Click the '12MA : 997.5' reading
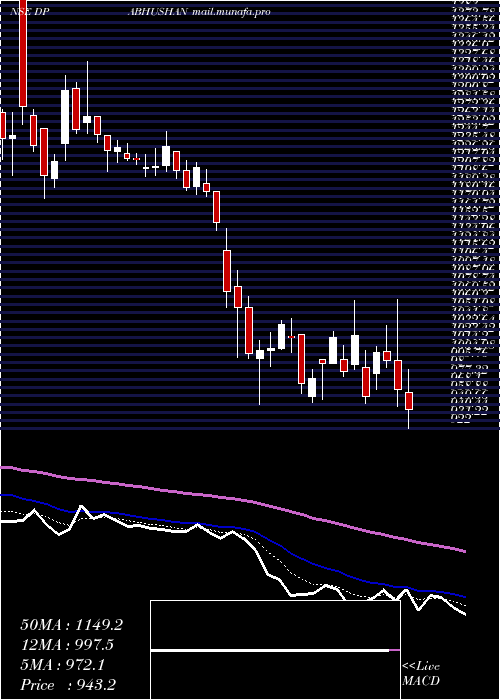Screen dimensions: 500x700 tap(67, 645)
